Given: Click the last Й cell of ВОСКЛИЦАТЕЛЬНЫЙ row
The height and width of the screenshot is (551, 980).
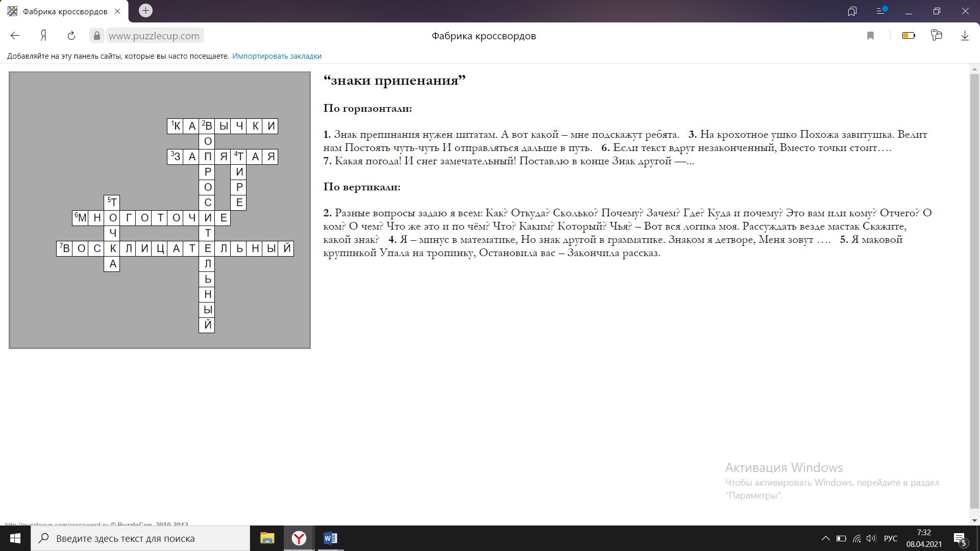Looking at the screenshot, I should (x=286, y=248).
